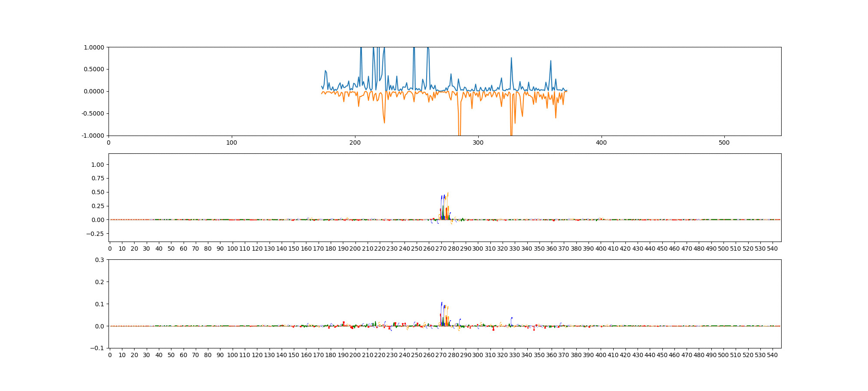
Task: Click the -1.0000 y-axis label in top plot
Action: tap(93, 136)
